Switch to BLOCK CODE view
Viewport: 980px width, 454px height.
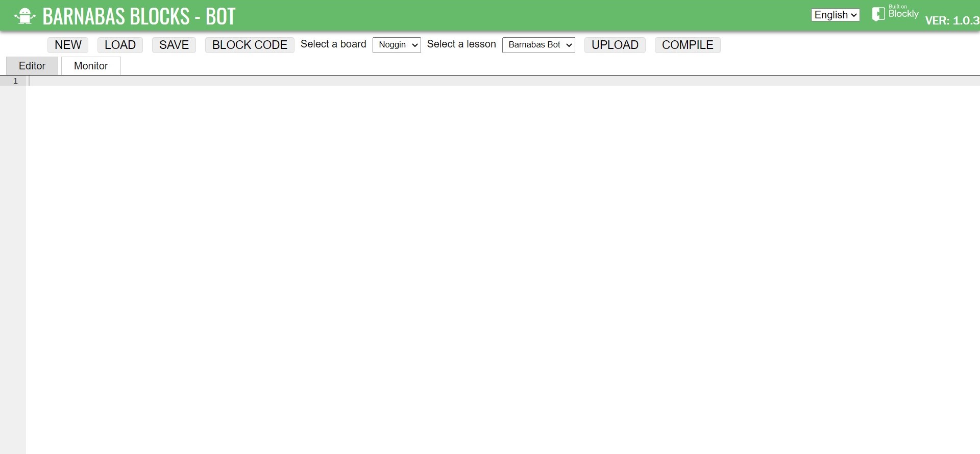pos(250,45)
